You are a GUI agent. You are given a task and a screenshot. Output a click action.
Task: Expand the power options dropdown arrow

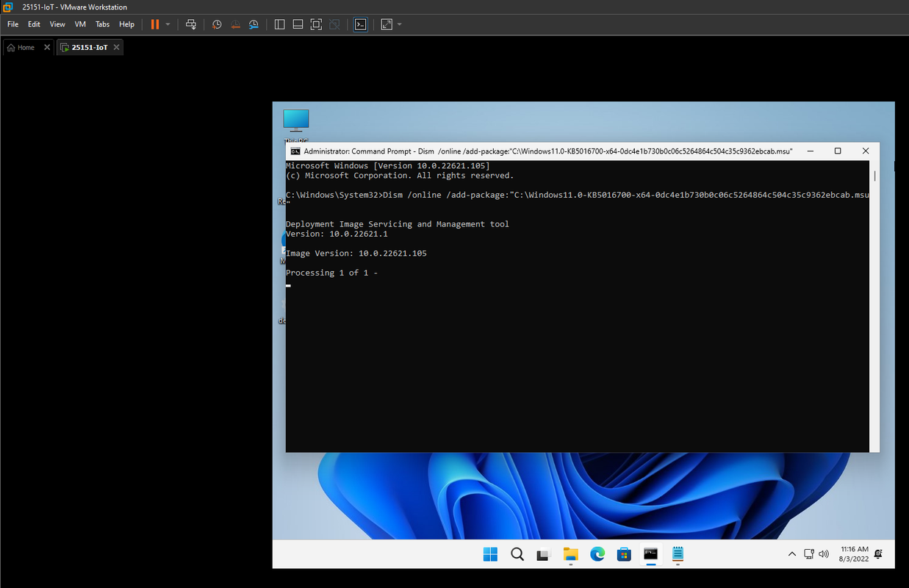(168, 24)
